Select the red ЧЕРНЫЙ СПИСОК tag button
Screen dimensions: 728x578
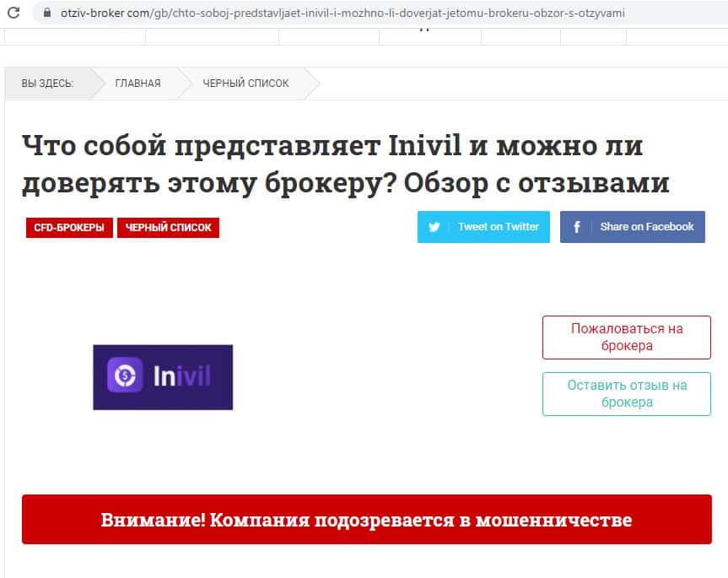(168, 228)
